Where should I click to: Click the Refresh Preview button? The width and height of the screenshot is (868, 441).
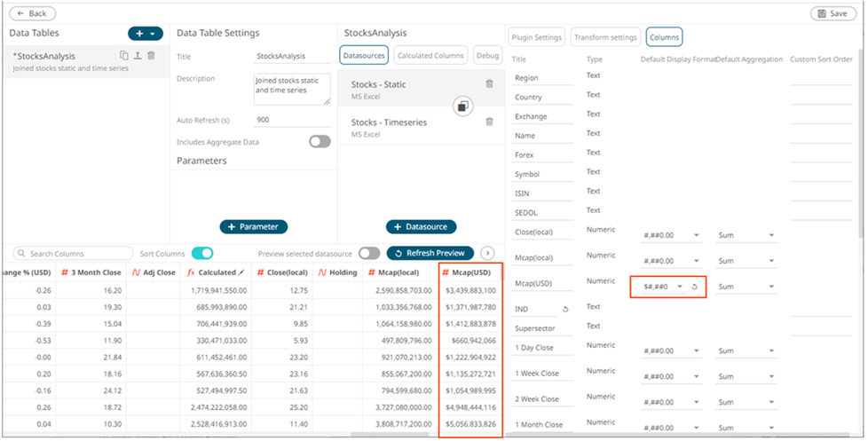click(430, 253)
